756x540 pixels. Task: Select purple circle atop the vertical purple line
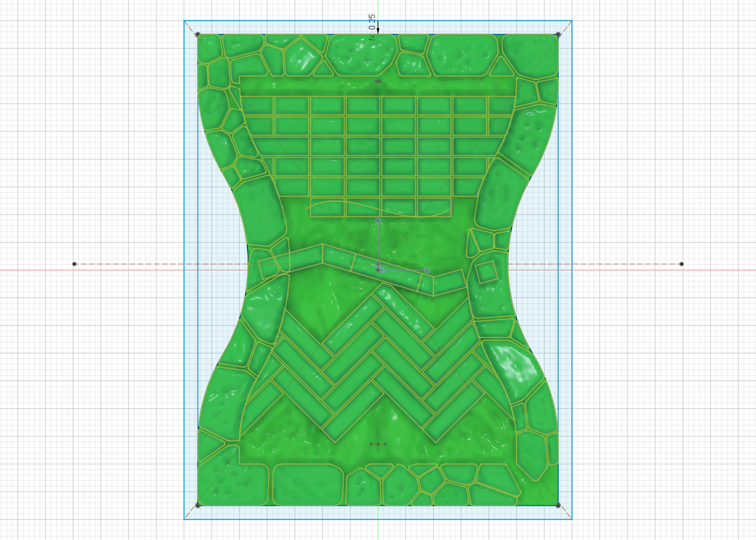[378, 221]
